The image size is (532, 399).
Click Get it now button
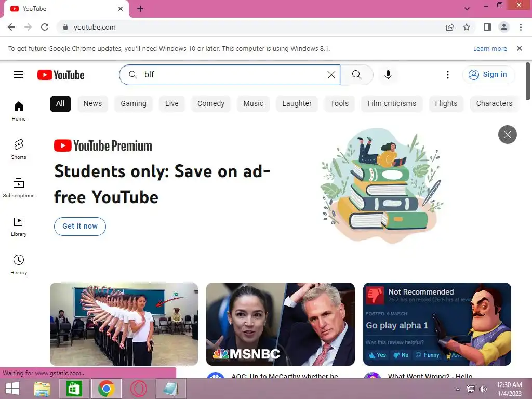pyautogui.click(x=80, y=227)
